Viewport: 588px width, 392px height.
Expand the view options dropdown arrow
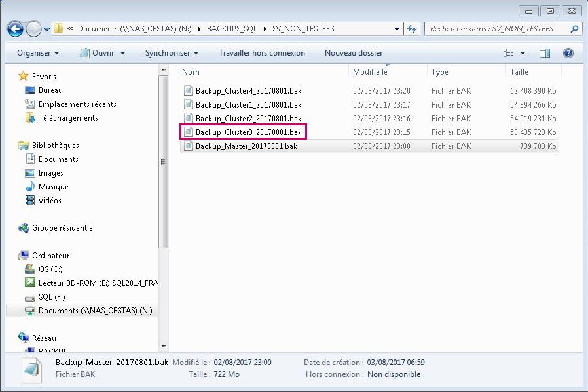coord(523,53)
